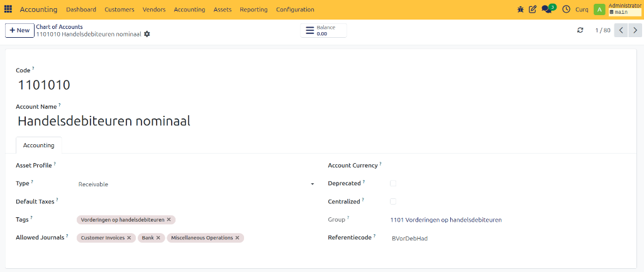This screenshot has width=644, height=272.
Task: Open the Vendors menu
Action: pos(154,9)
